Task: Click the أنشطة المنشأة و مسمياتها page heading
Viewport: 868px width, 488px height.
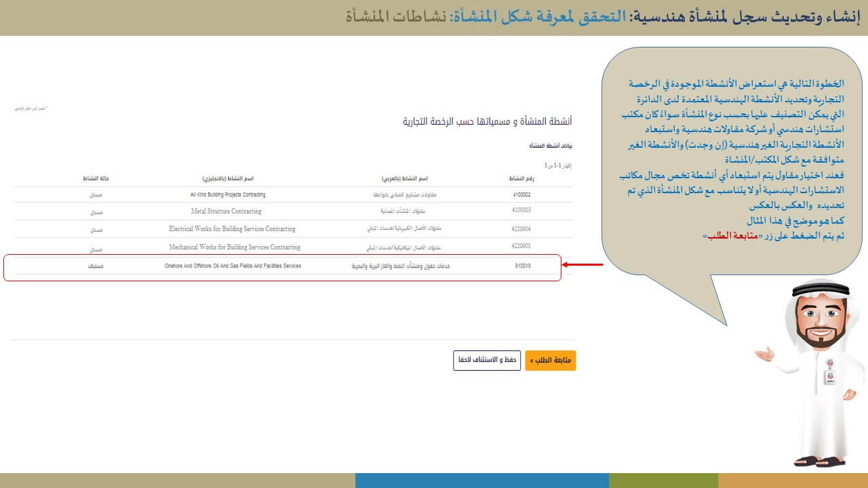Action: coord(487,121)
